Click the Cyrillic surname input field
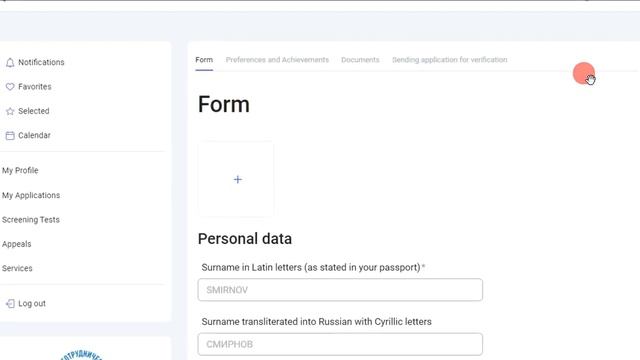 [340, 344]
